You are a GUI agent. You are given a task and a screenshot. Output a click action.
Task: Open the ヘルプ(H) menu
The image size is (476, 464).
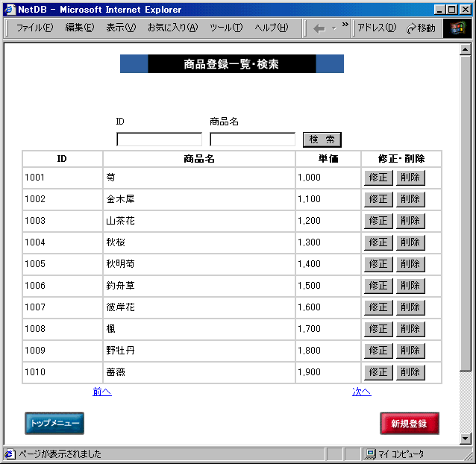(272, 28)
